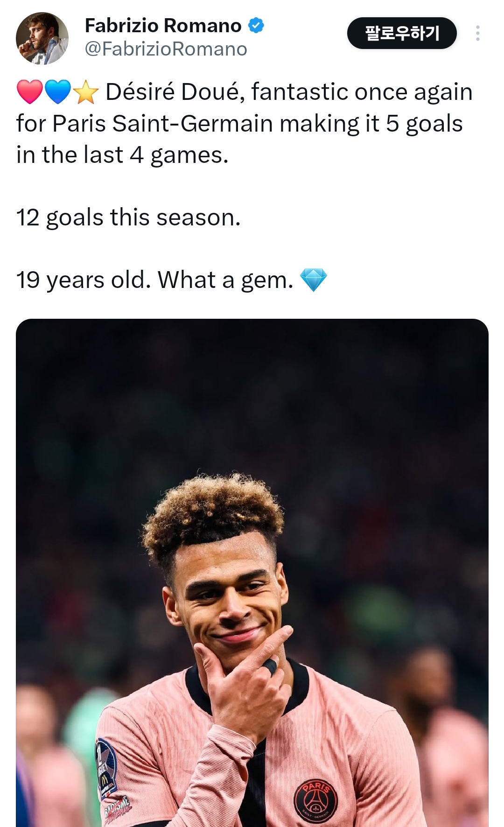Screen dimensions: 504x827
Task: Open Fabrizio Romano's profile avatar
Action: point(42,38)
